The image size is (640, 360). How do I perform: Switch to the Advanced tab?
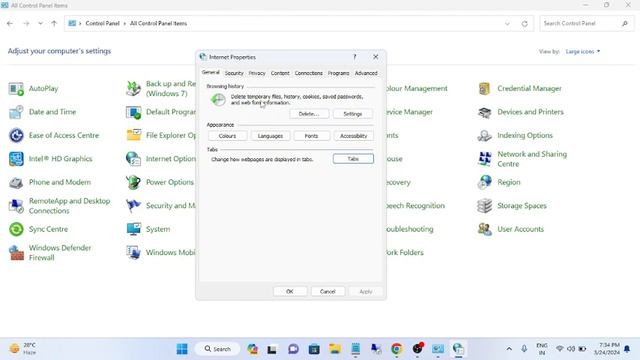point(366,73)
